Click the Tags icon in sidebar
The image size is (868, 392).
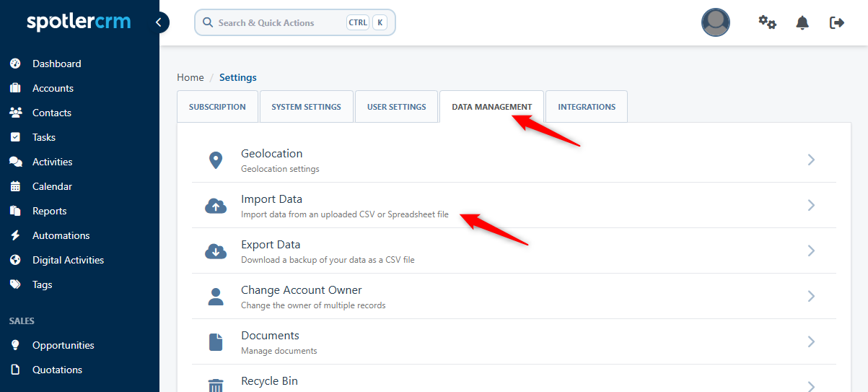[x=15, y=284]
